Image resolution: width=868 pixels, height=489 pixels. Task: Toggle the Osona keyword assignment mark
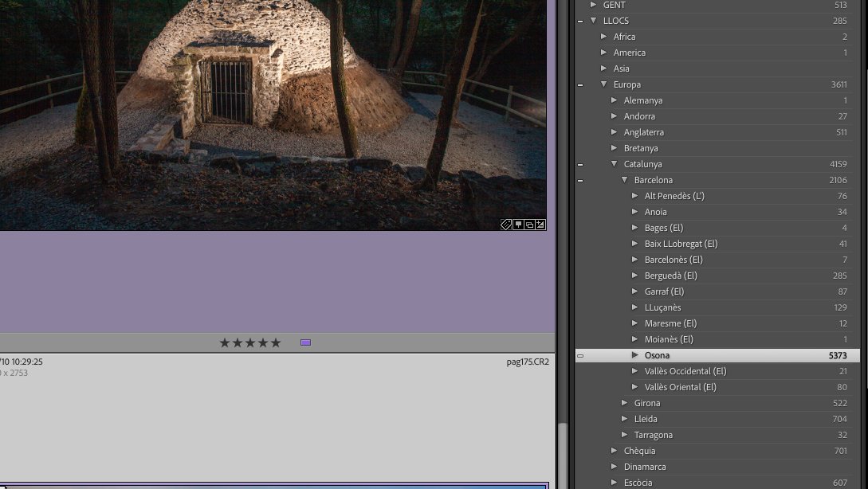[580, 356]
